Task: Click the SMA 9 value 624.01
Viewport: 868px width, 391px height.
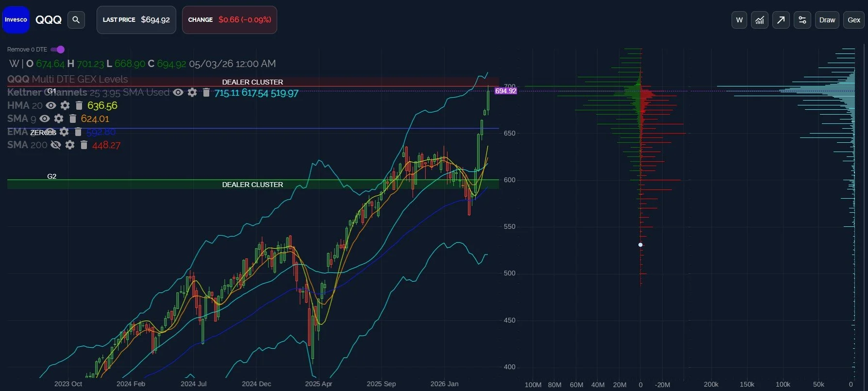Action: [95, 119]
